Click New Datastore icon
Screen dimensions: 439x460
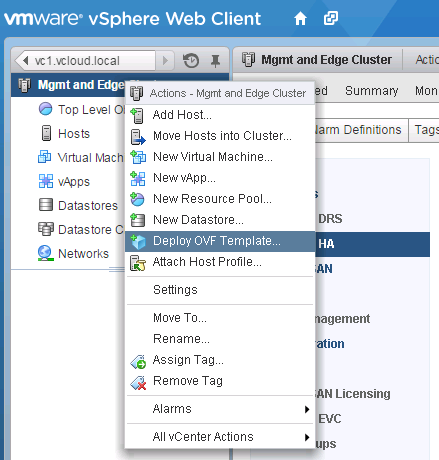click(x=137, y=220)
